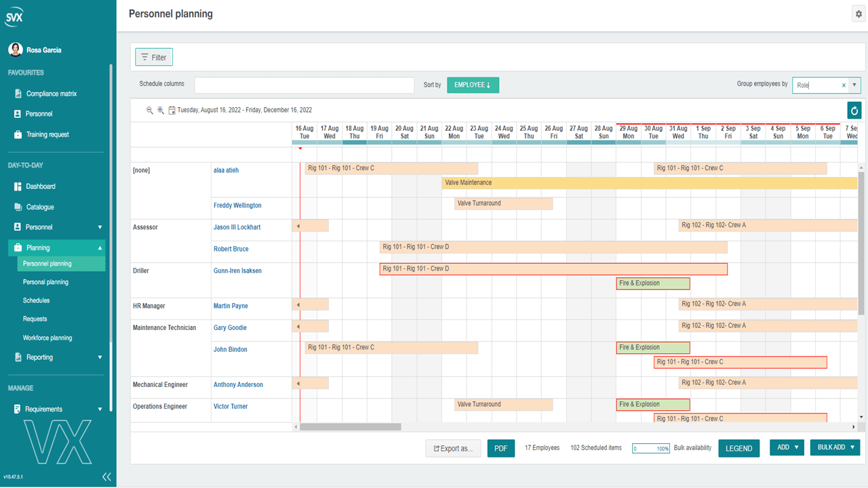This screenshot has width=868, height=488.
Task: Expand the ADD dropdown button
Action: click(787, 447)
